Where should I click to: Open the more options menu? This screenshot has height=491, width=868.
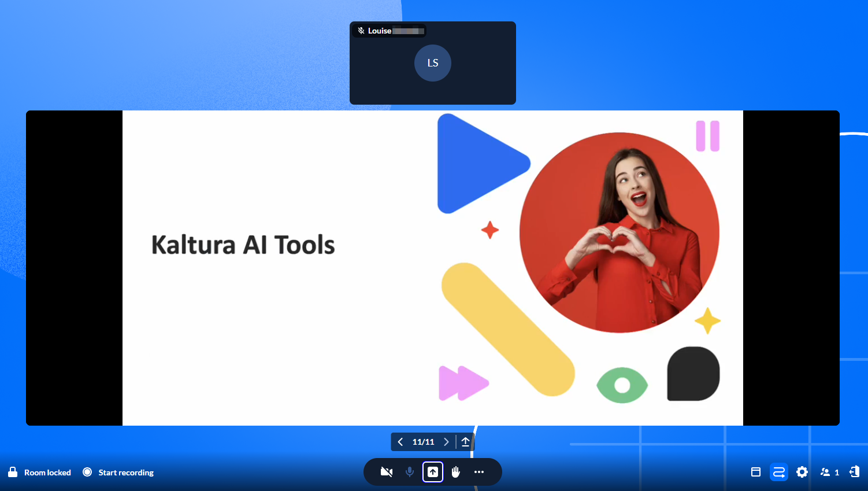click(479, 472)
